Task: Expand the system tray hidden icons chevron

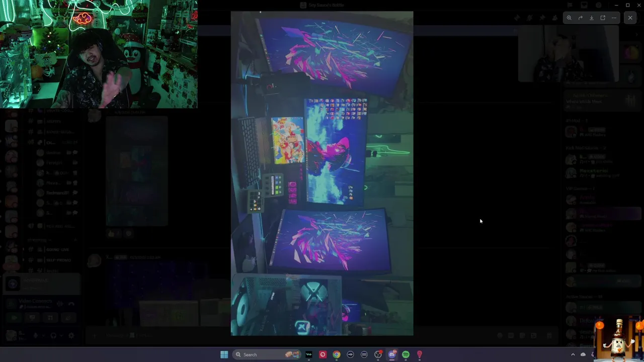Action: pos(573,354)
